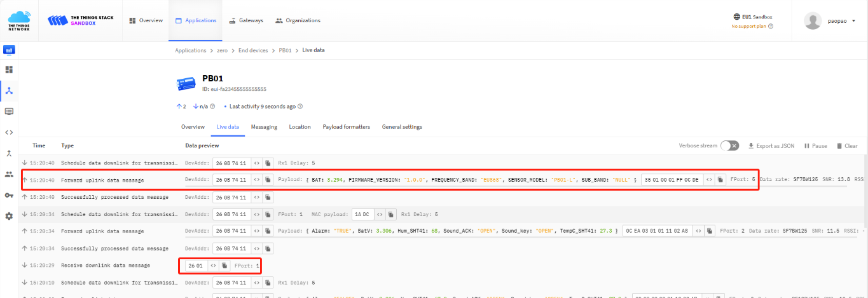The width and height of the screenshot is (868, 298).
Task: Click End devices breadcrumb link
Action: 253,50
